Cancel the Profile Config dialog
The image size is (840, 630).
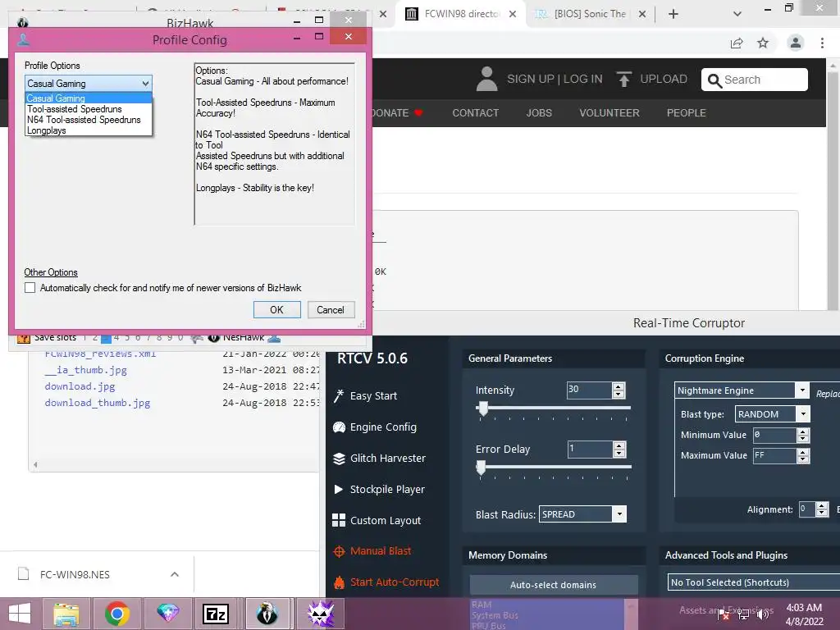click(331, 309)
